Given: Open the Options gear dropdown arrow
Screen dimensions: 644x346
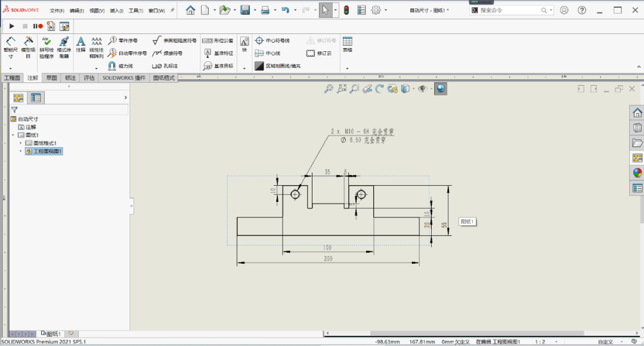Looking at the screenshot, I should pos(386,10).
